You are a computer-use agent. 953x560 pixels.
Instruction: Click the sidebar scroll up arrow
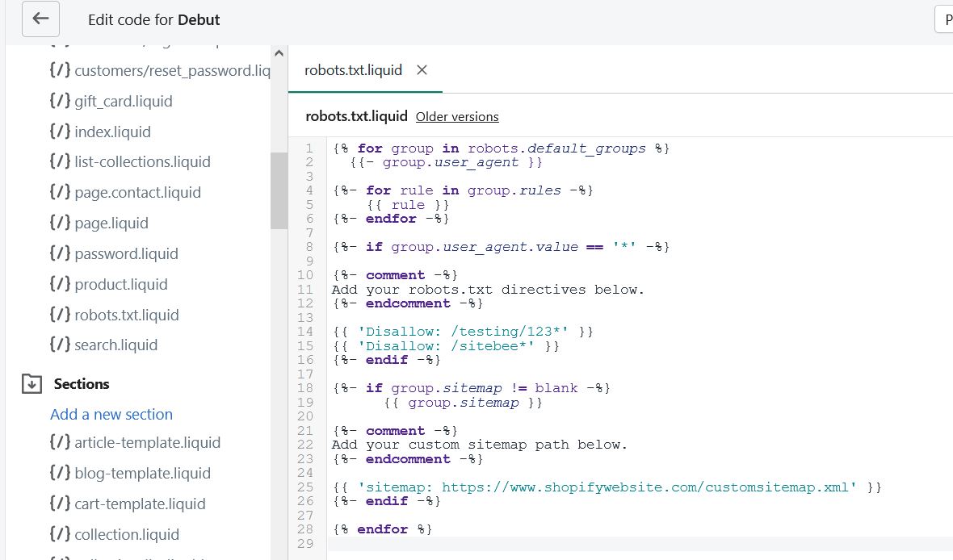coord(279,53)
